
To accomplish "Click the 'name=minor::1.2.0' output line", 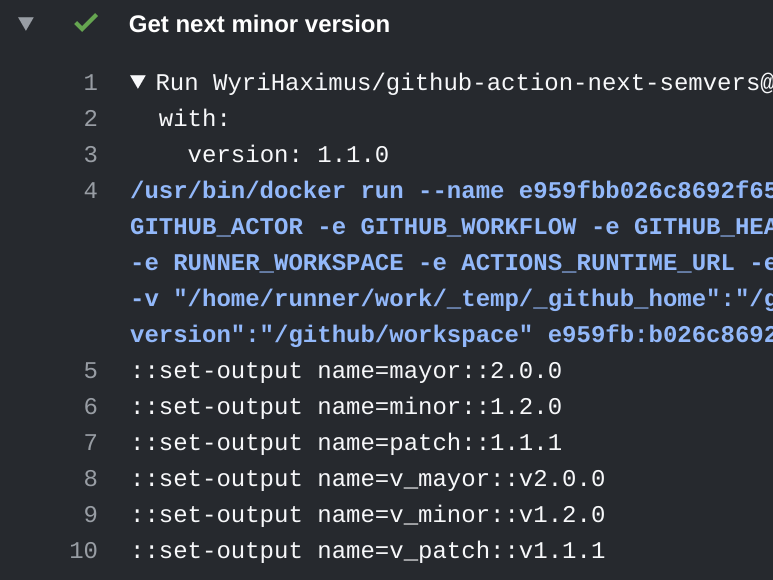I will click(x=346, y=407).
